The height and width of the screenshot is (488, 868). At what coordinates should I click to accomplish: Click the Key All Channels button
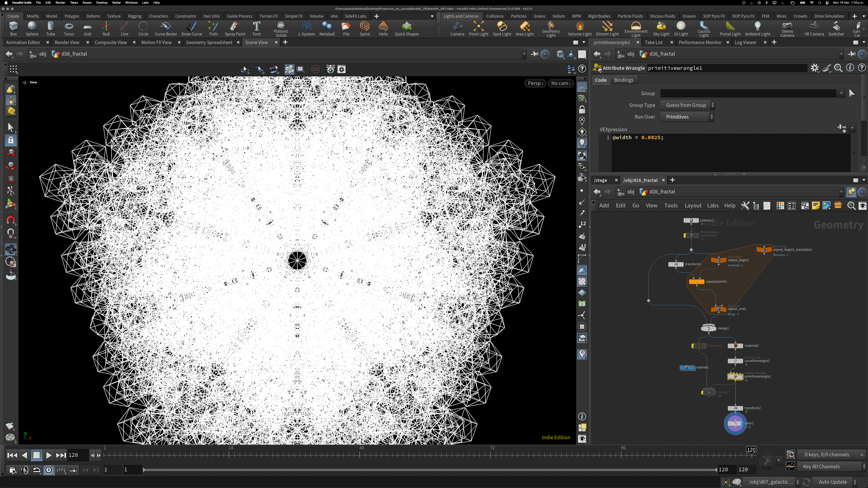tap(821, 467)
